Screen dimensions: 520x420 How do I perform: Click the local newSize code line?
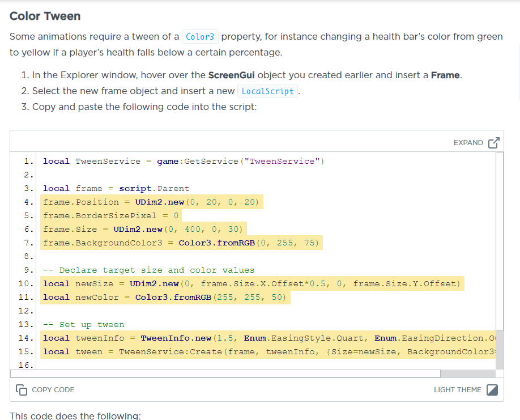[252, 284]
